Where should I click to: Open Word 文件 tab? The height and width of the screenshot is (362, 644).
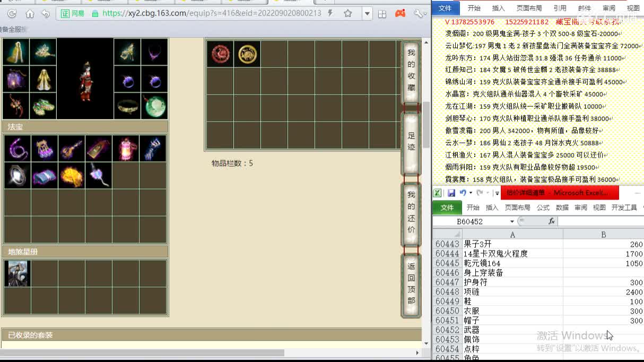(x=445, y=8)
